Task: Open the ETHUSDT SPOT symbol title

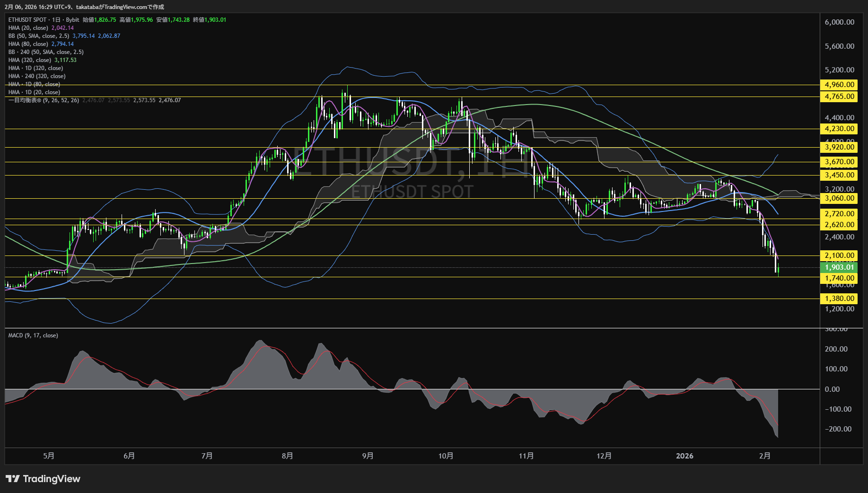Action: click(x=27, y=20)
